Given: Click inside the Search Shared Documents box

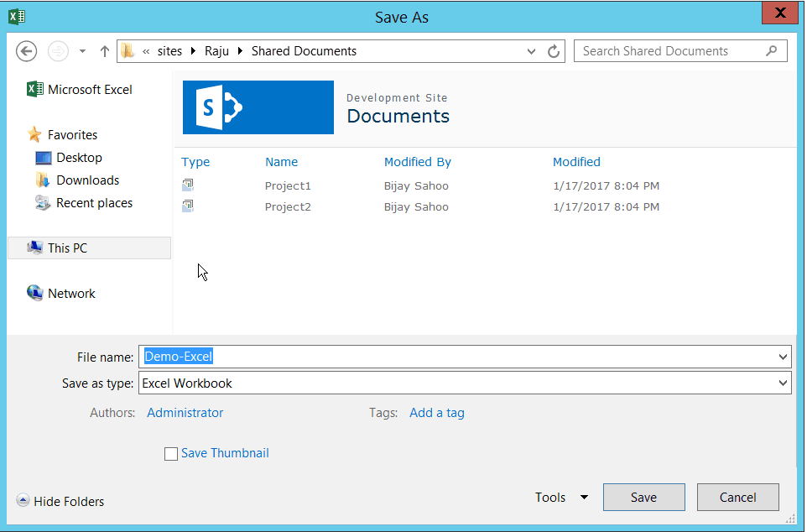Looking at the screenshot, I should (x=671, y=51).
